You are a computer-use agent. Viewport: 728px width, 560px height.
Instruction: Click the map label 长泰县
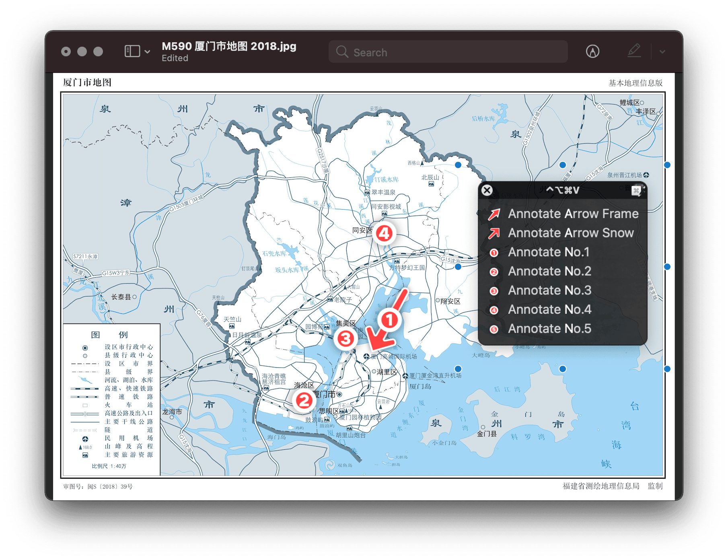pyautogui.click(x=121, y=297)
